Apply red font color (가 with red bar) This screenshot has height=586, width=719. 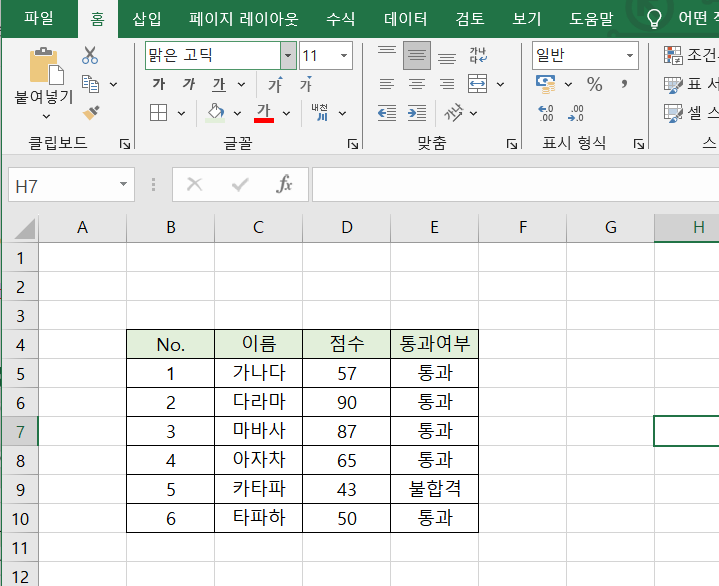pyautogui.click(x=264, y=113)
